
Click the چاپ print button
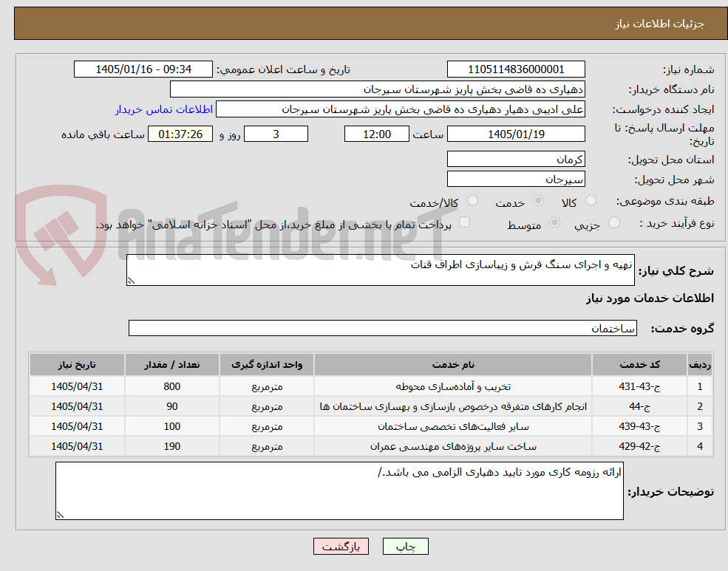click(x=405, y=547)
